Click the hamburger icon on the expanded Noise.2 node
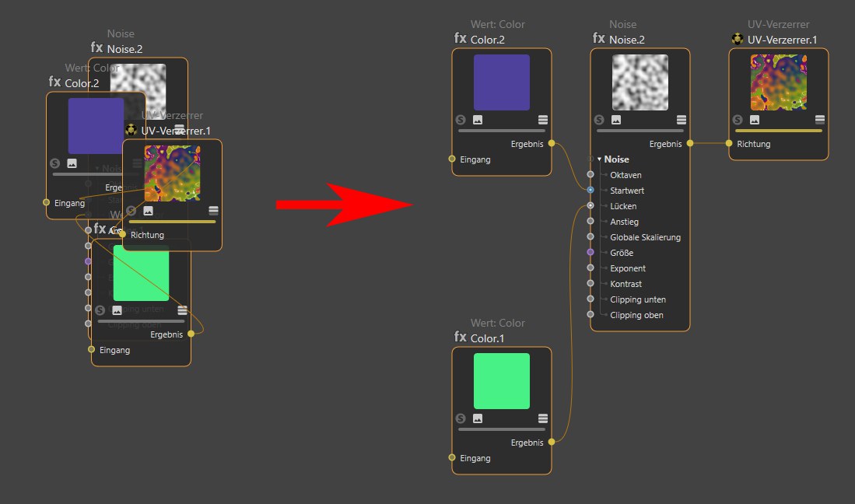This screenshot has width=855, height=504. (681, 120)
